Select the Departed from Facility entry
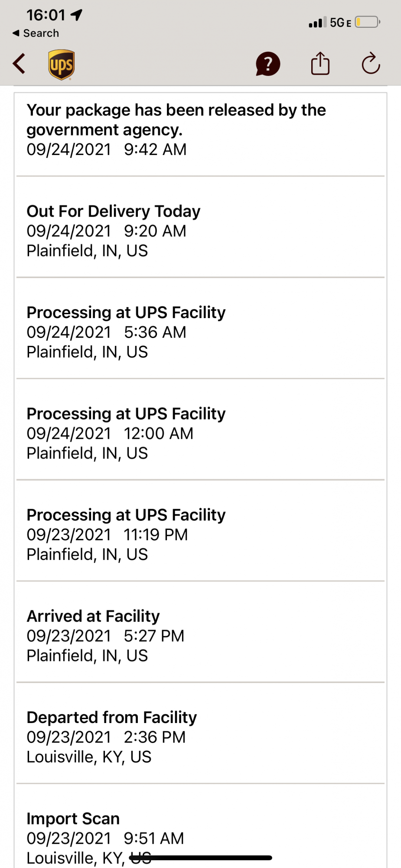Image resolution: width=401 pixels, height=868 pixels. tap(200, 737)
